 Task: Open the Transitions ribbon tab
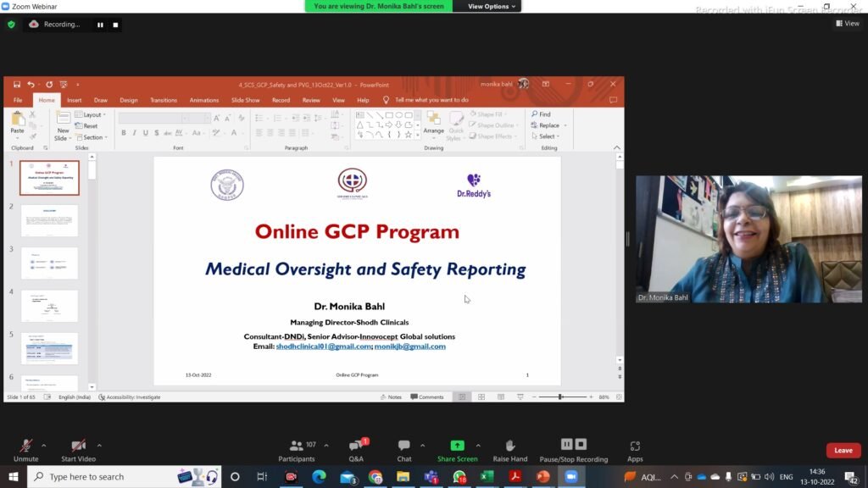pyautogui.click(x=164, y=100)
